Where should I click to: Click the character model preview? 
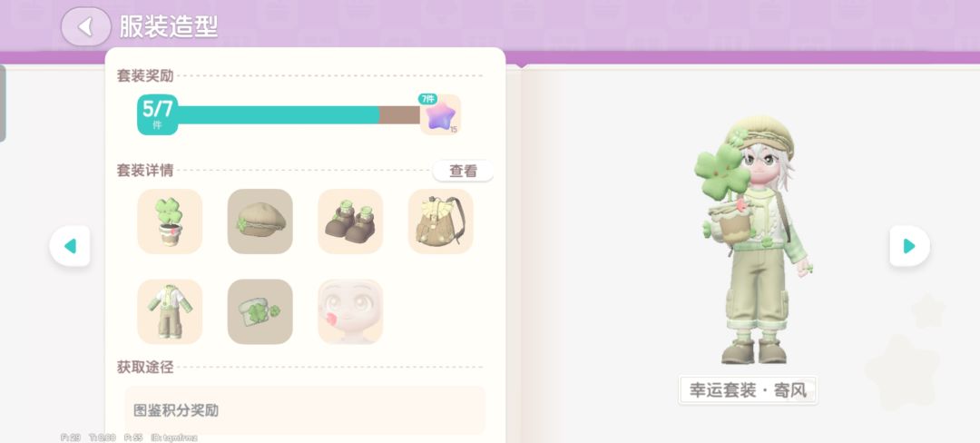753,240
